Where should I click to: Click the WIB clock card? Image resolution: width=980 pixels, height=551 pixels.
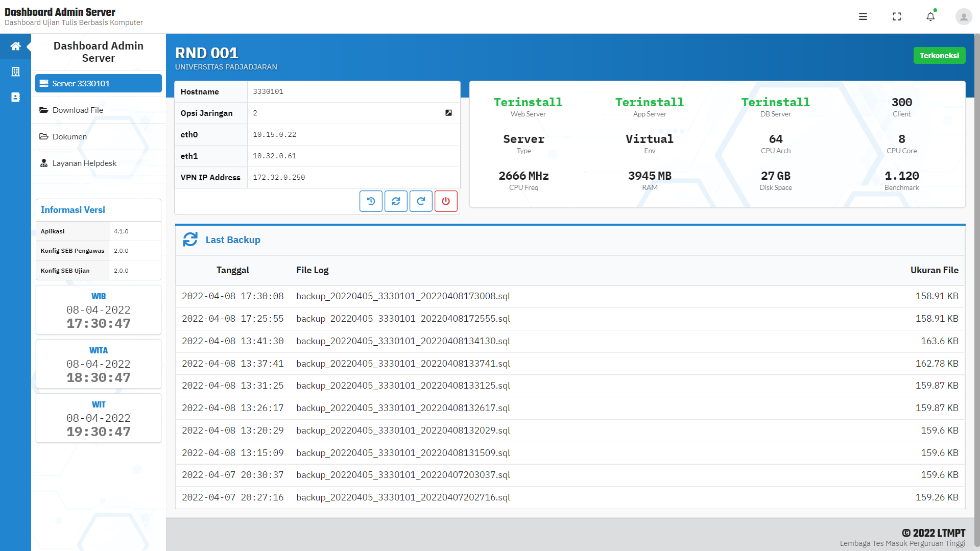99,310
